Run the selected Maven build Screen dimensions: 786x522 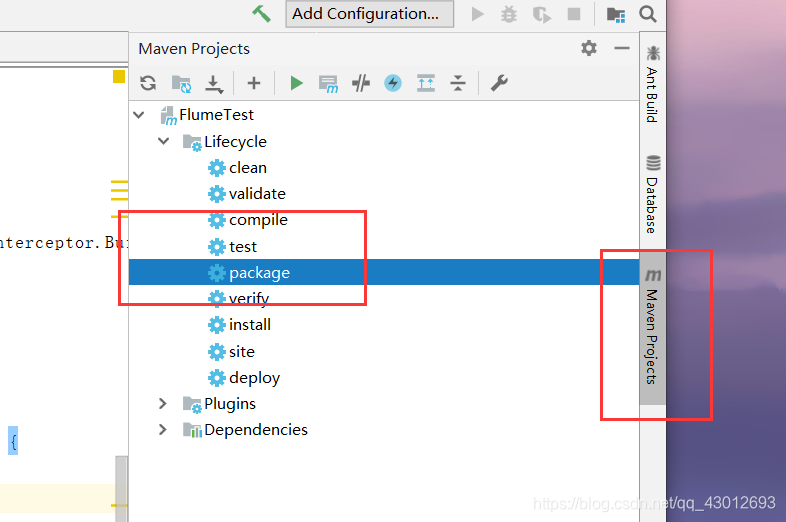[296, 83]
